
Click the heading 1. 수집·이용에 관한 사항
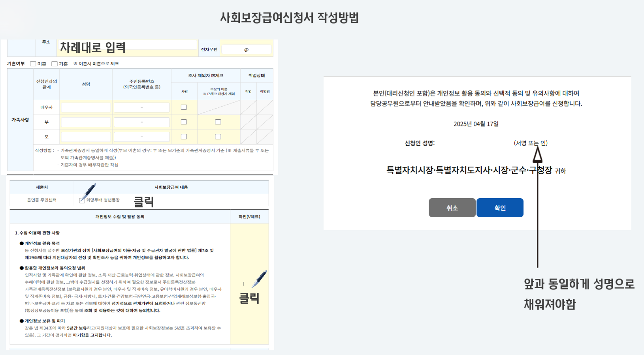(x=37, y=233)
